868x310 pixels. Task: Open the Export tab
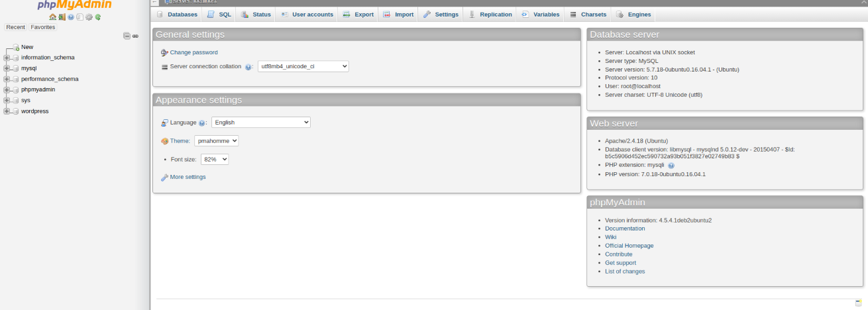pos(358,15)
